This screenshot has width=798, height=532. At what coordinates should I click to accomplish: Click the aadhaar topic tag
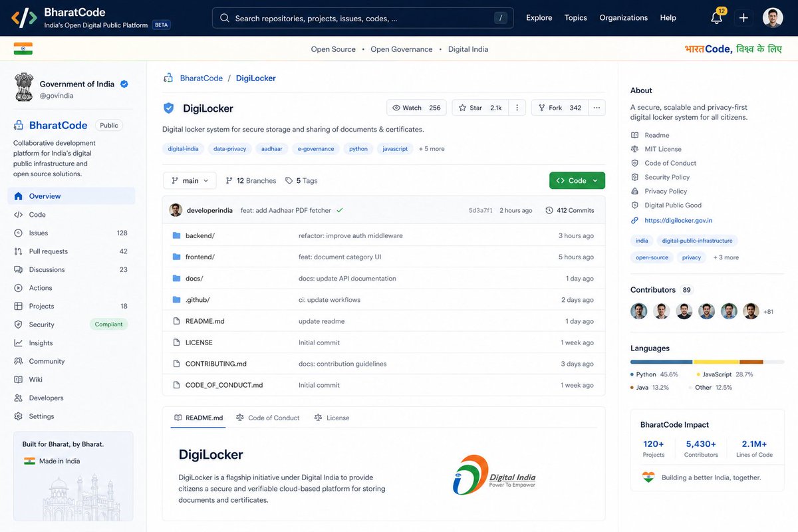[272, 149]
